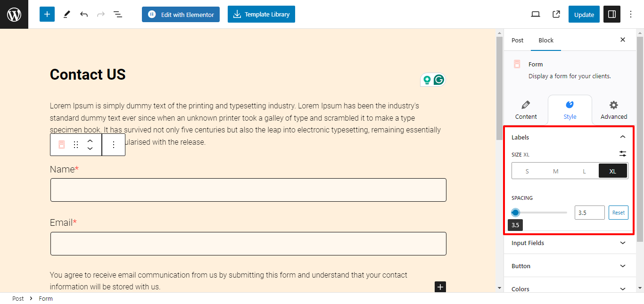
Task: Select label size L
Action: [584, 171]
